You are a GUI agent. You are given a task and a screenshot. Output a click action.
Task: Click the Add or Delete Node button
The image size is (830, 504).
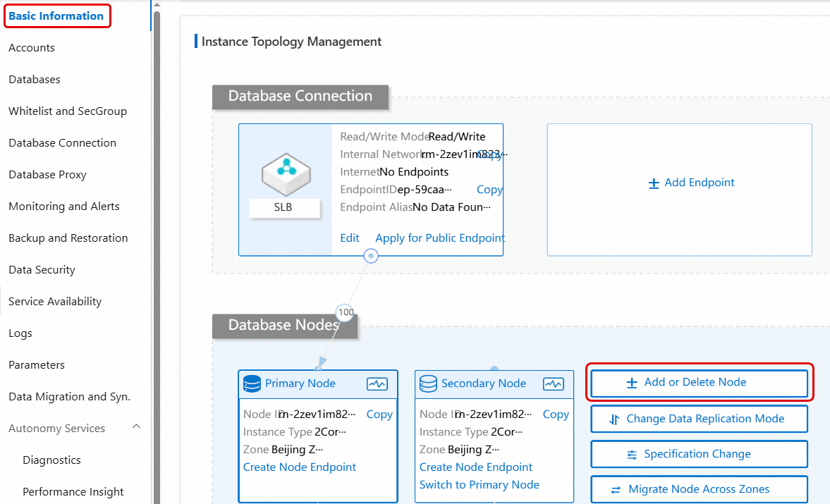tap(699, 382)
